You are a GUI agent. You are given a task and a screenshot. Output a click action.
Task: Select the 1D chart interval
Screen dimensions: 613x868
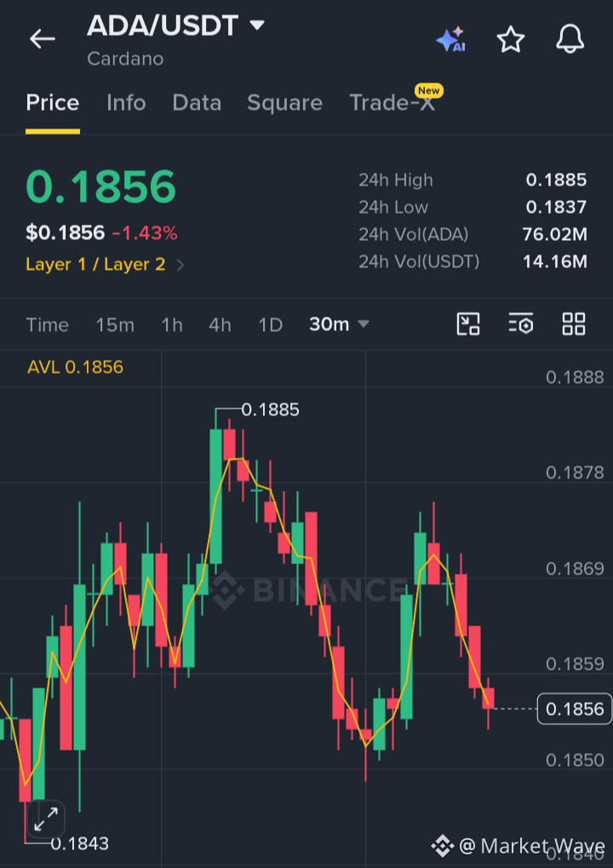(x=270, y=324)
